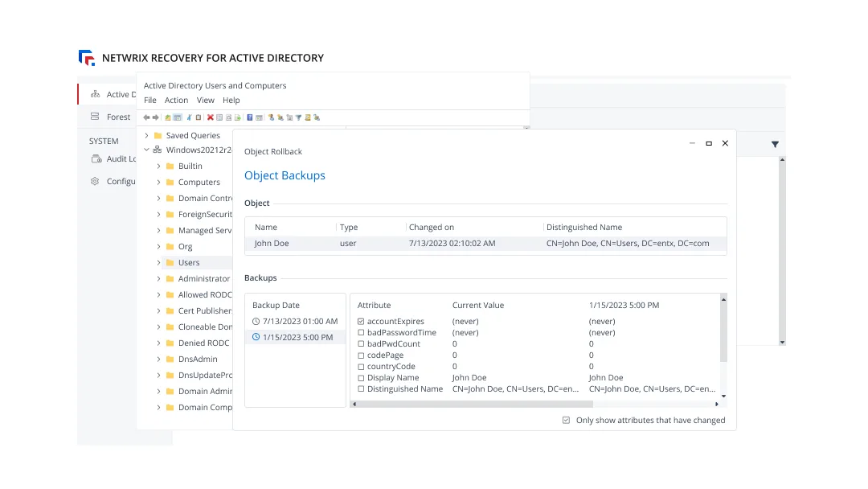
Task: Select the 7/13/2023 01:00 AM backup
Action: pyautogui.click(x=295, y=321)
